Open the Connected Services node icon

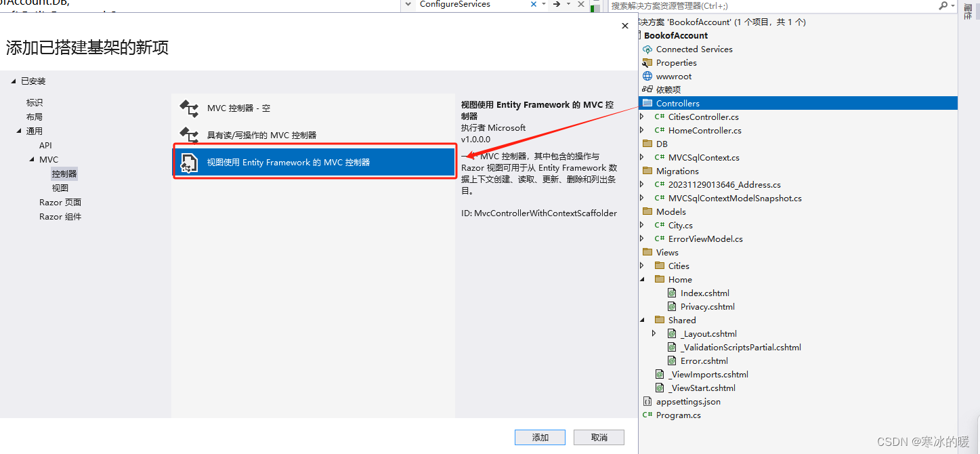click(x=647, y=49)
